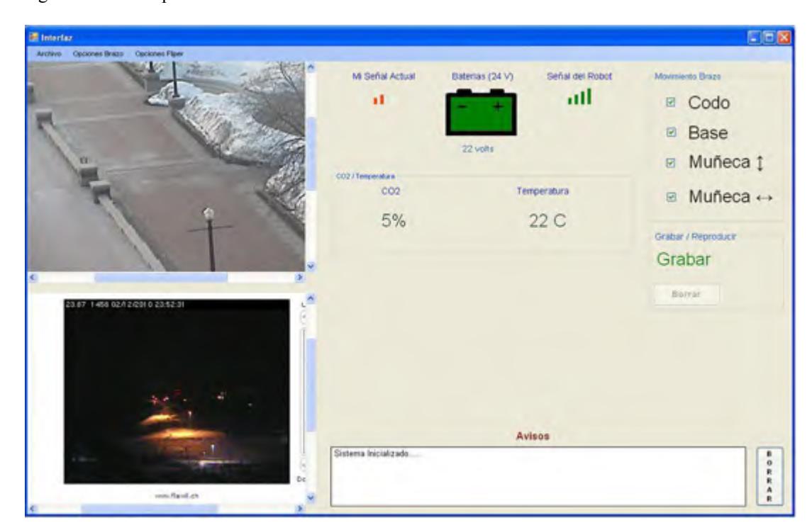Click the Baterias (24 V) label
Screen dimensions: 812x525
[x=482, y=76]
